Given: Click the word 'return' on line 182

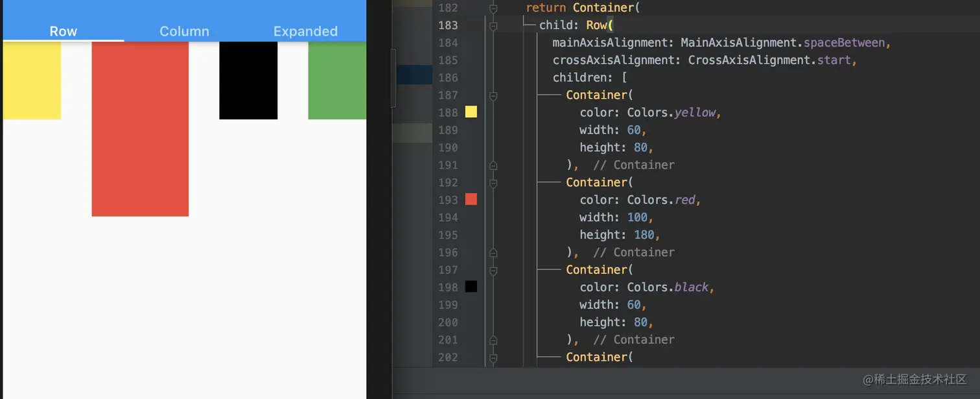Looking at the screenshot, I should click(x=546, y=8).
